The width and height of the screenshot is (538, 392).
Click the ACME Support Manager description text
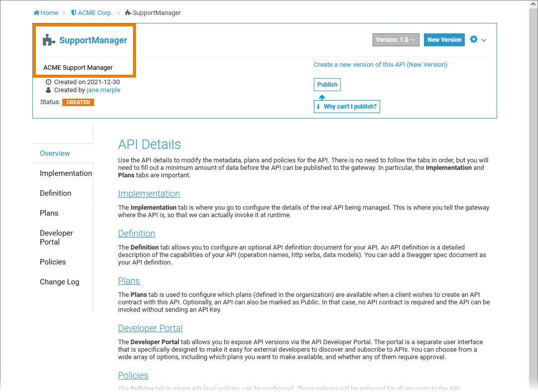(x=78, y=68)
